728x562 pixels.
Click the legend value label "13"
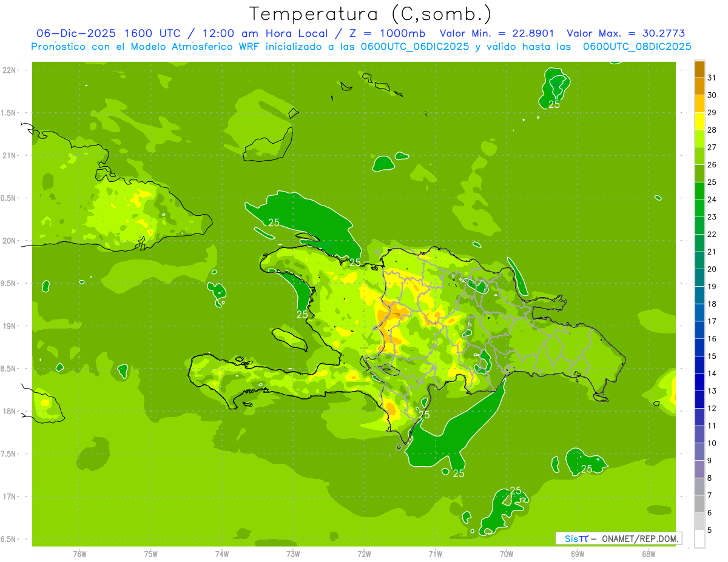713,391
